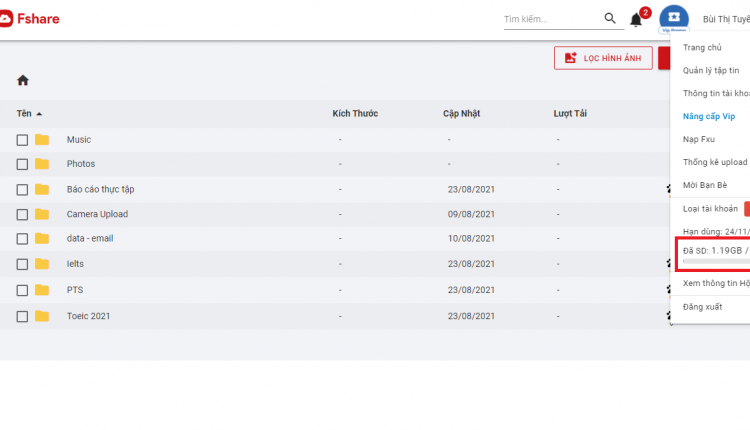Check the Ielts folder checkbox

(22, 265)
